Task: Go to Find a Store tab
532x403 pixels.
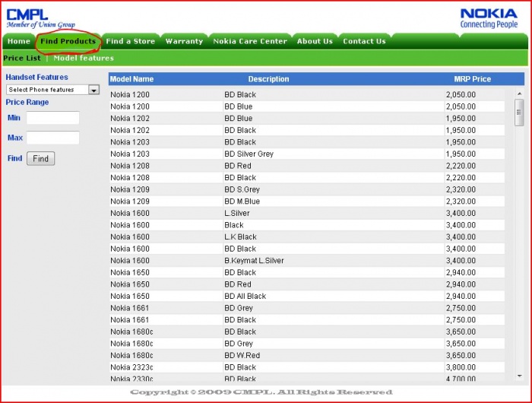Action: pyautogui.click(x=130, y=41)
